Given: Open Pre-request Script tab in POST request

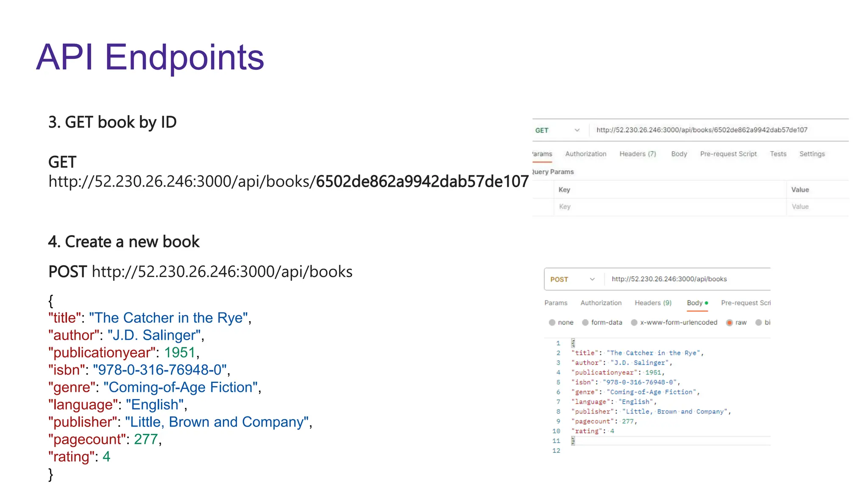Looking at the screenshot, I should 746,303.
